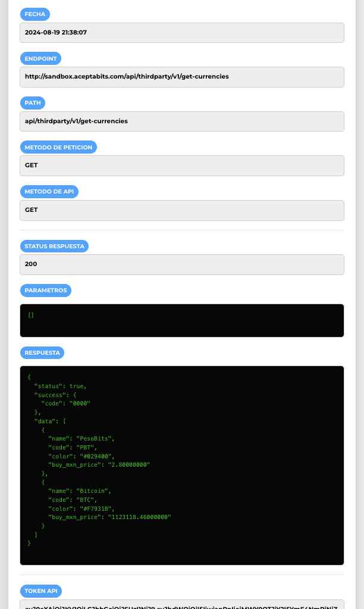Click the TOKEN API label badge
This screenshot has width=364, height=609.
point(40,591)
